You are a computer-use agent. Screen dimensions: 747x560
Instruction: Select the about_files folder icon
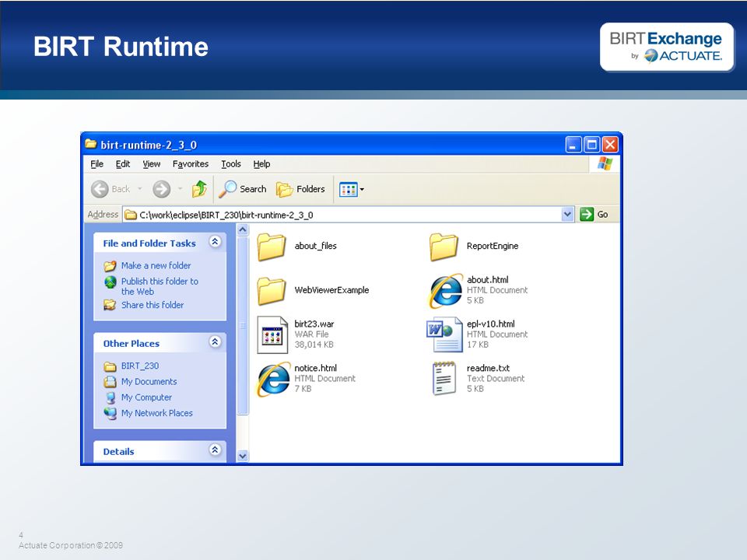272,247
